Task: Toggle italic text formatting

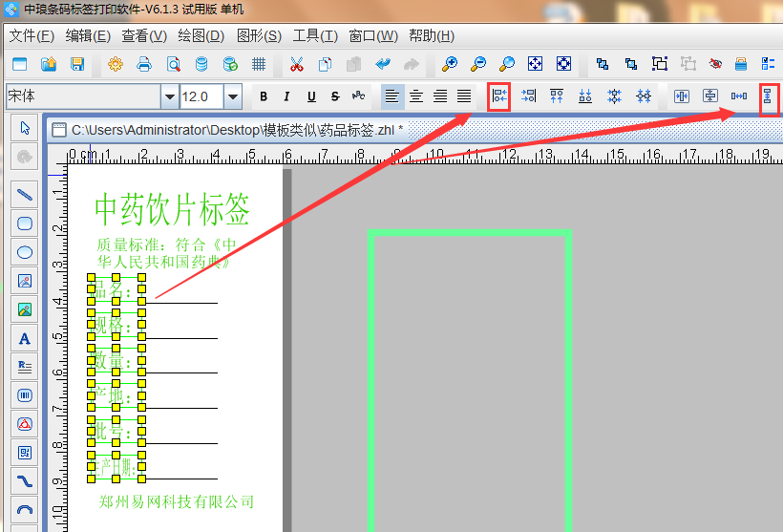Action: pos(286,96)
